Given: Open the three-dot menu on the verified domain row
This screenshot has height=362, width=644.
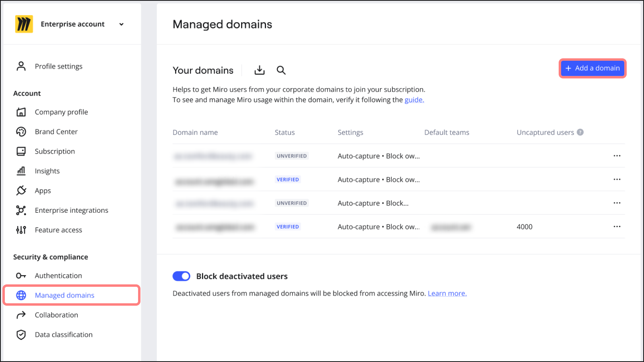Looking at the screenshot, I should 617,179.
